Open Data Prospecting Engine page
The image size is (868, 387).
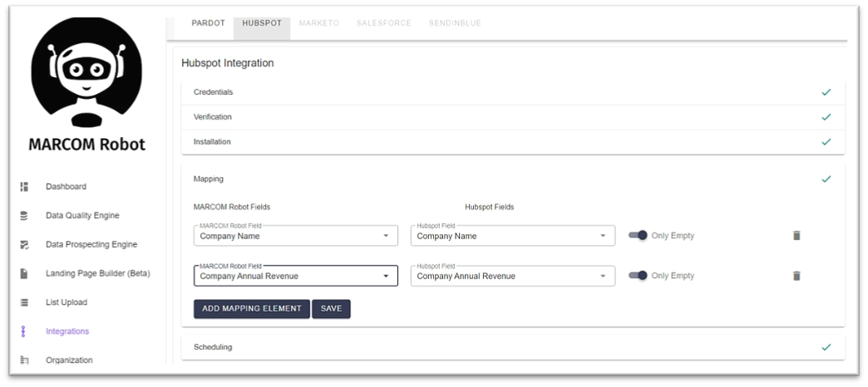[91, 244]
